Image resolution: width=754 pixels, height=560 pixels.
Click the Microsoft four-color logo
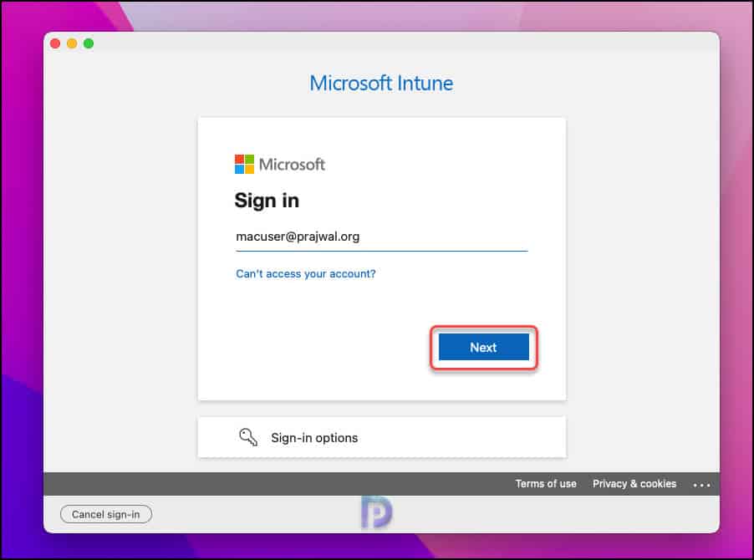click(244, 165)
